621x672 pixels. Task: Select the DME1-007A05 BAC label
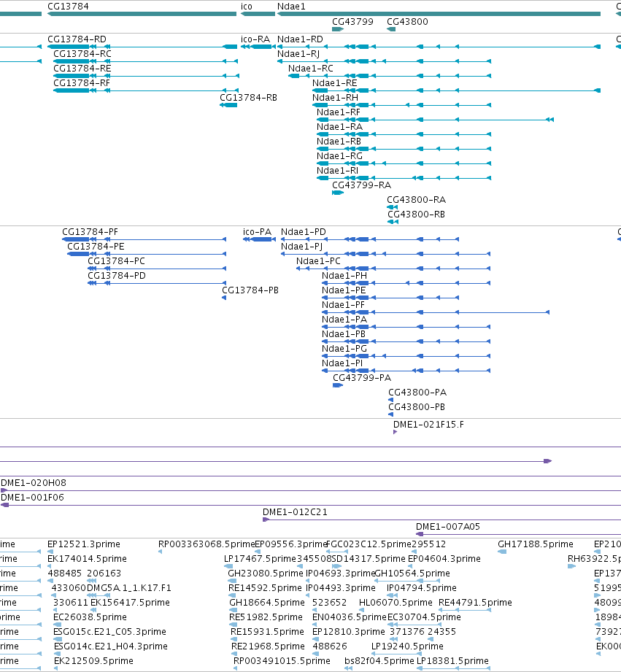pyautogui.click(x=448, y=526)
